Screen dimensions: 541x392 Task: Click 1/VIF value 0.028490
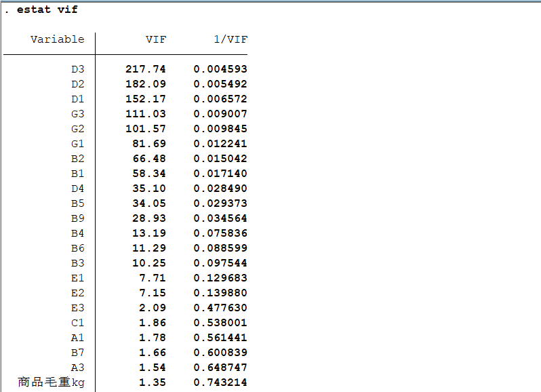[220, 188]
